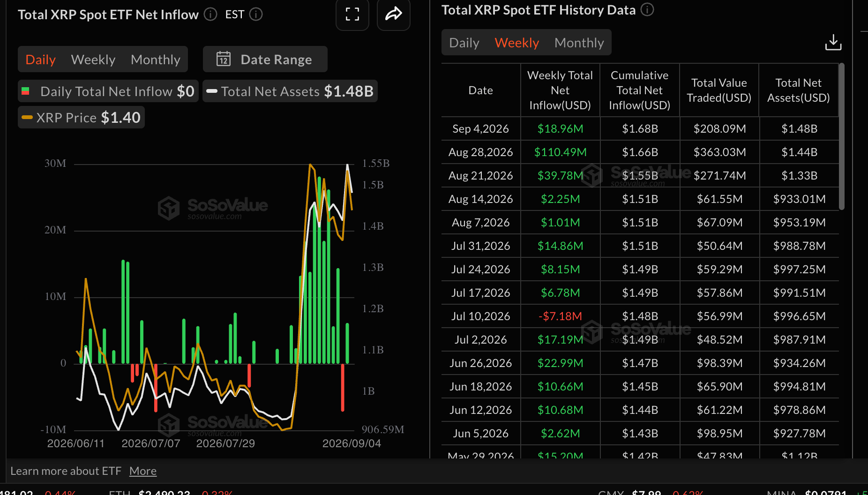This screenshot has height=495, width=868.
Task: Click the $17.19M weekly inflow value
Action: coord(561,339)
